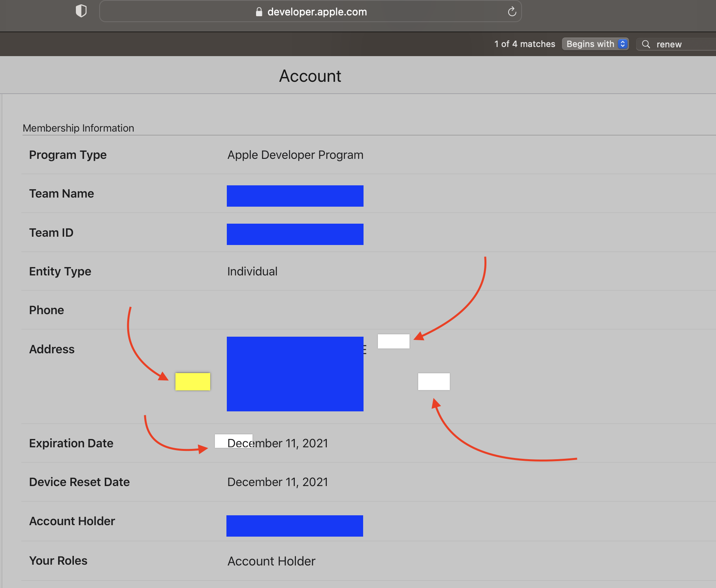Select the 'Apple Developer Program' value
Viewport: 716px width, 588px height.
(x=295, y=155)
